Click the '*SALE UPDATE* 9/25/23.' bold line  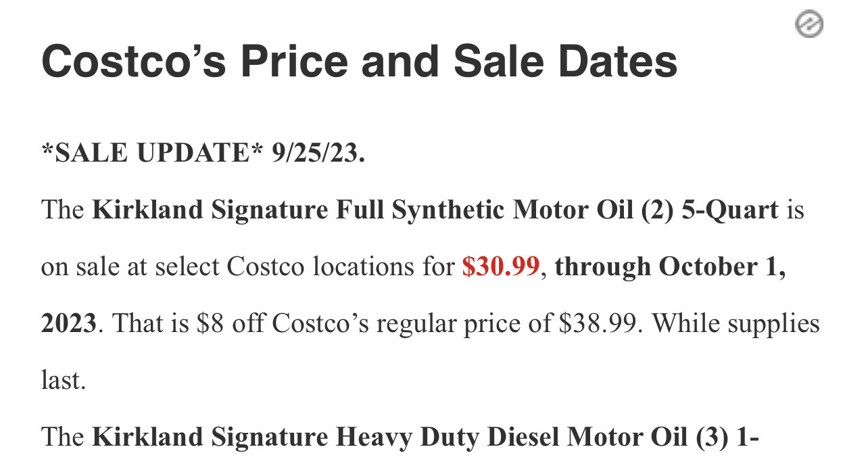(x=203, y=154)
